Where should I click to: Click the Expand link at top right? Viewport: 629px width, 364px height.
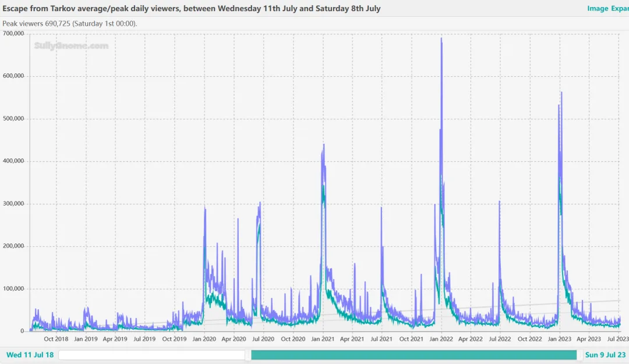tap(619, 9)
